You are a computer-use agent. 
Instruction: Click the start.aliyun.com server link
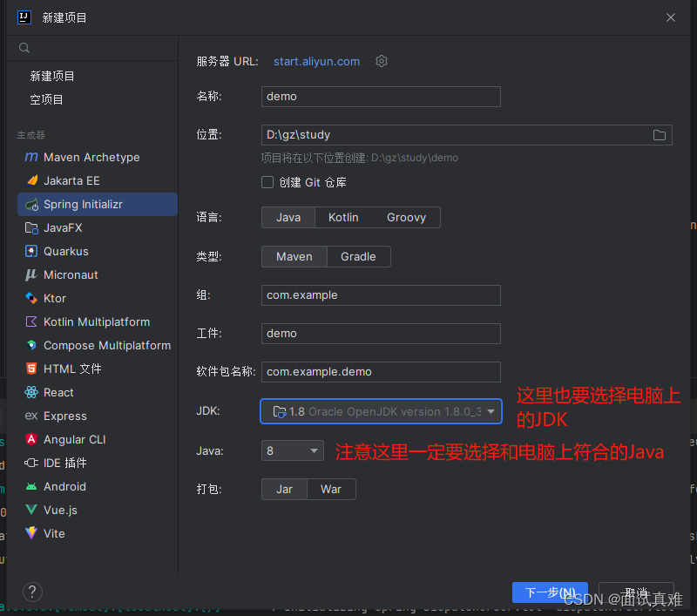(316, 61)
